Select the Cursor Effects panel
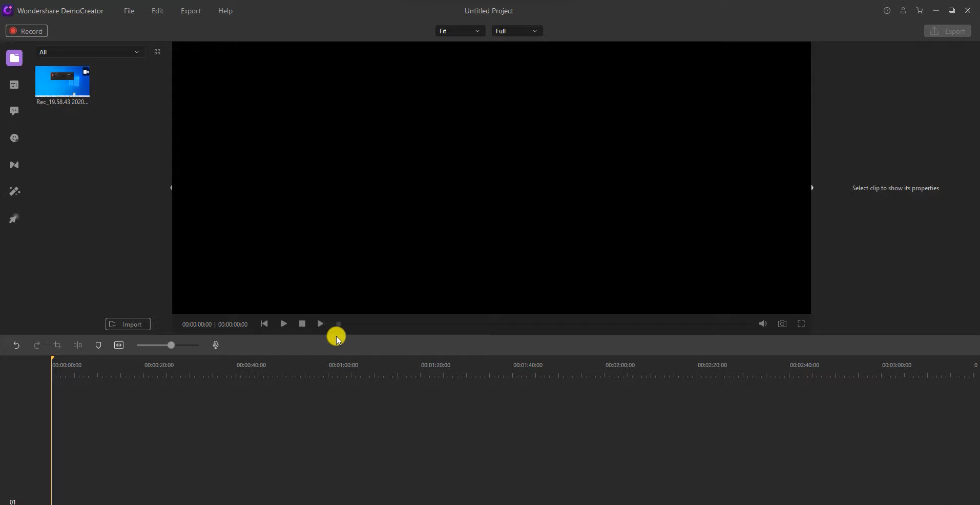The width and height of the screenshot is (980, 505). click(x=14, y=218)
